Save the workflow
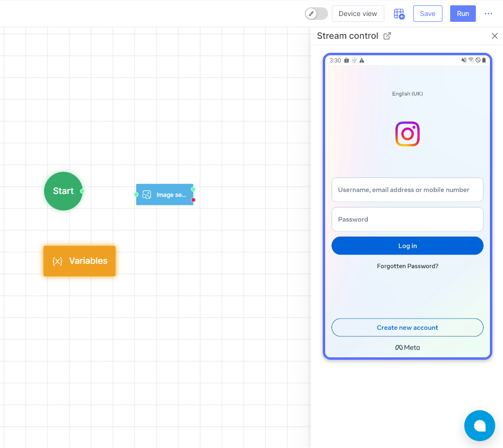Screen dimensions: 503x448 point(427,14)
